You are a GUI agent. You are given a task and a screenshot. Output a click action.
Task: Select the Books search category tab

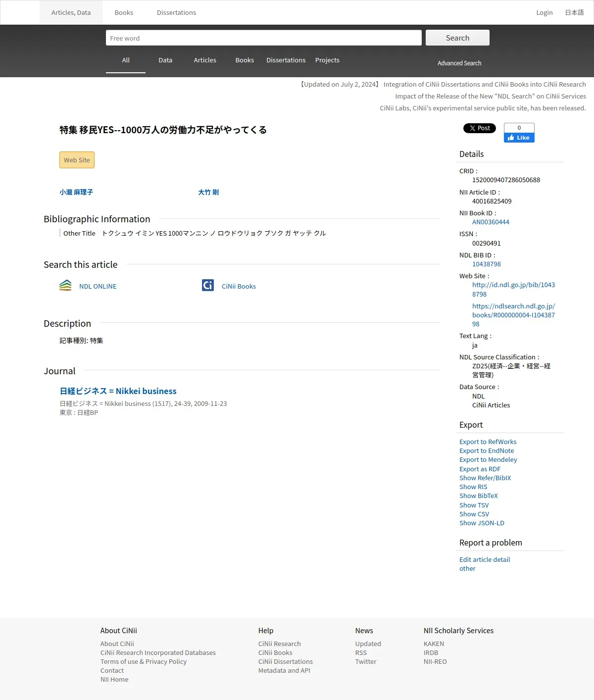245,60
